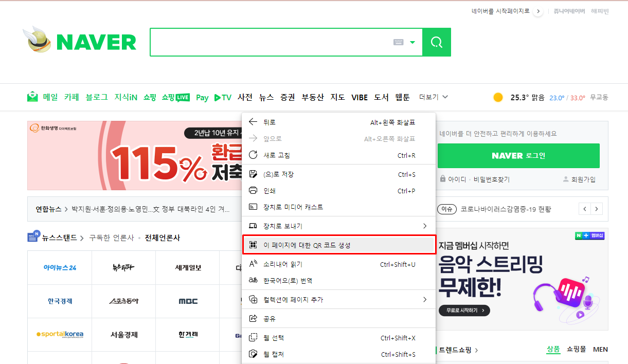628x364 pixels.
Task: Choose 장치로 미디어 캐스트 menu entry
Action: tap(339, 207)
